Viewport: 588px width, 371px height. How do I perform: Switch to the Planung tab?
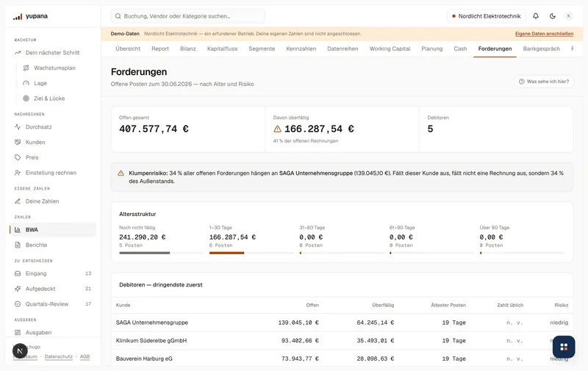[x=432, y=48]
